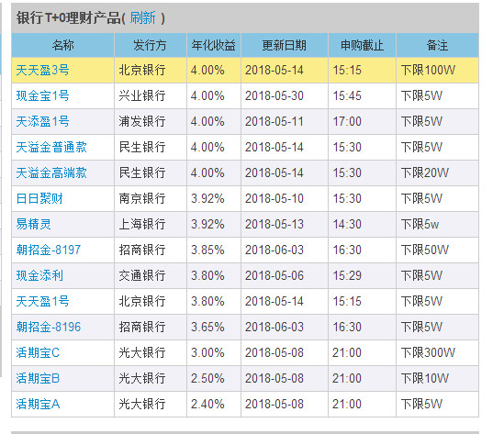This screenshot has height=434, width=504.
Task: Click the 更新日期 column header
Action: pyautogui.click(x=285, y=45)
